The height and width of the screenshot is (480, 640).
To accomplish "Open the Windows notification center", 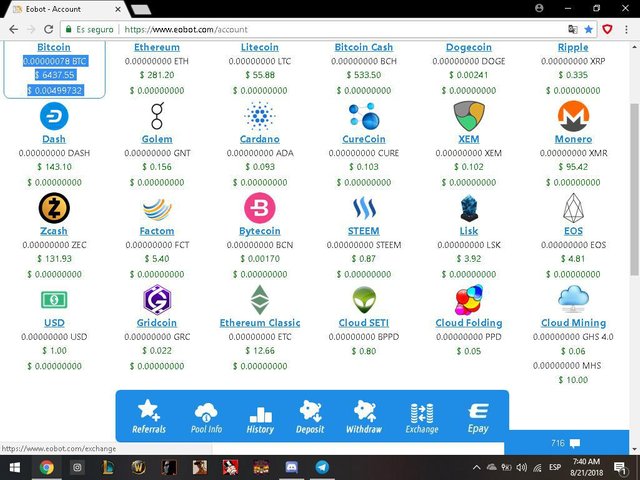I will click(620, 468).
